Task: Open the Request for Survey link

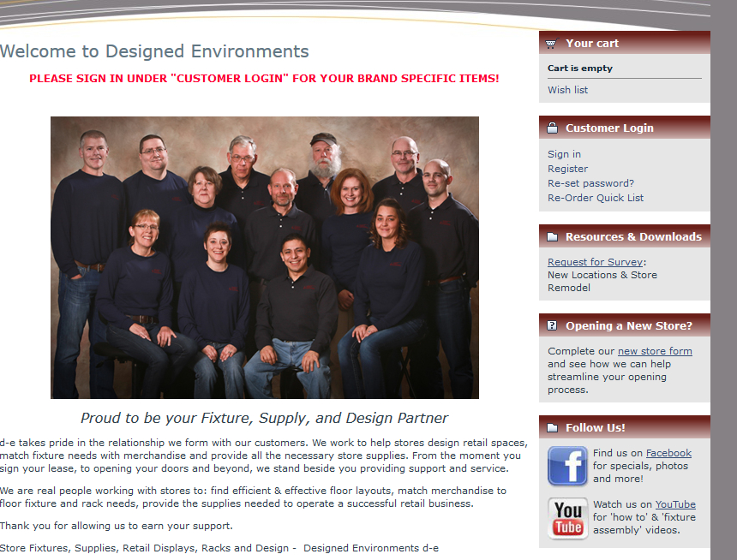Action: tap(595, 262)
